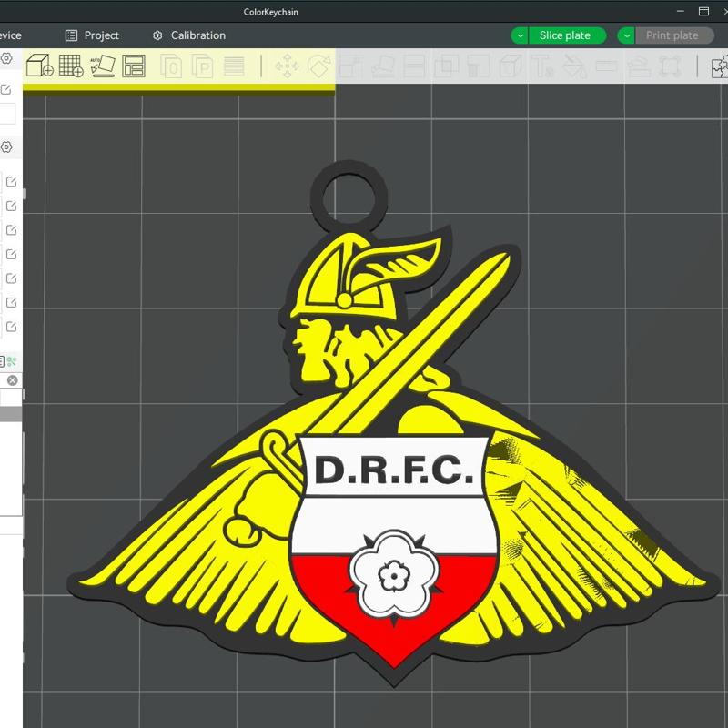Switch to the Calibration tab
This screenshot has height=728, width=728.
pyautogui.click(x=188, y=35)
